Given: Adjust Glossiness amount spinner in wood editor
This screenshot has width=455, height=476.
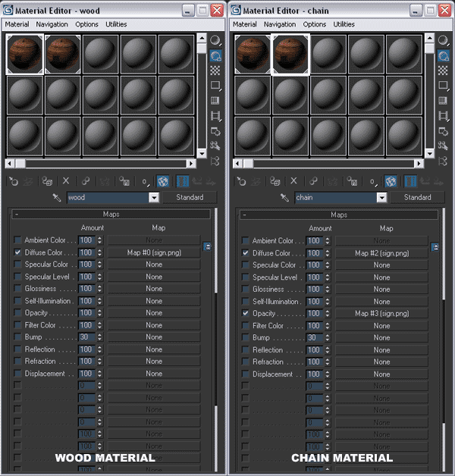Looking at the screenshot, I should (99, 289).
